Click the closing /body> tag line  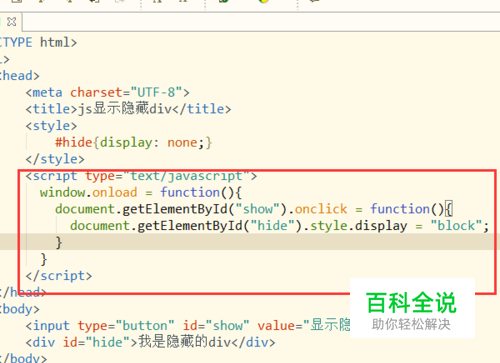pyautogui.click(x=23, y=358)
